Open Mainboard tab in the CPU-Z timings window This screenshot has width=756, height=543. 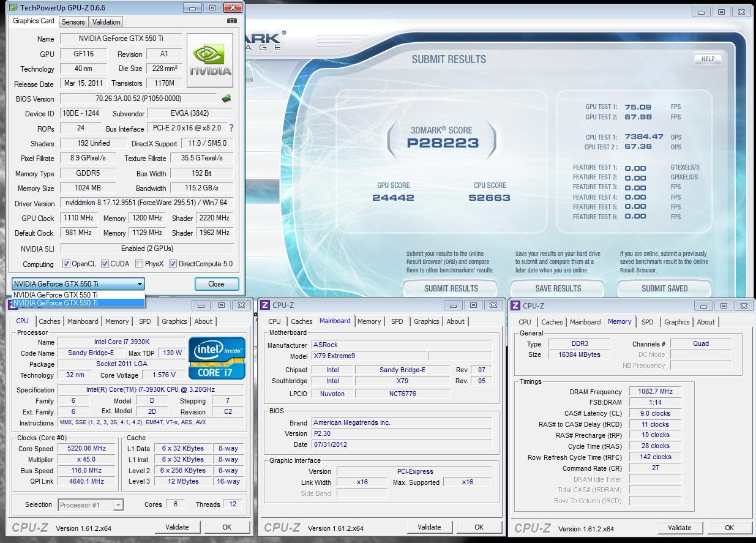(x=585, y=322)
